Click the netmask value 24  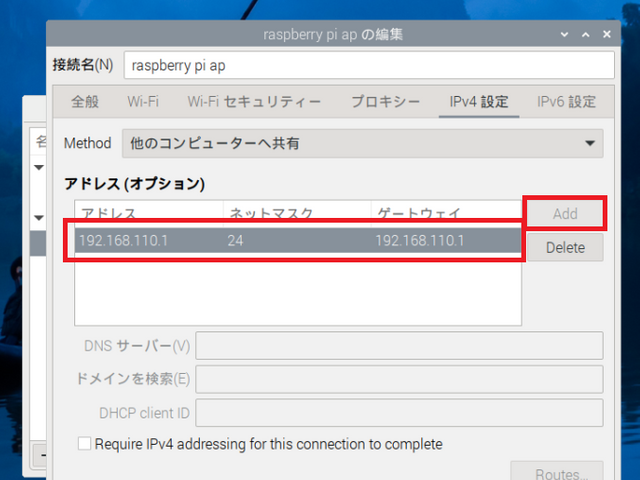[236, 240]
